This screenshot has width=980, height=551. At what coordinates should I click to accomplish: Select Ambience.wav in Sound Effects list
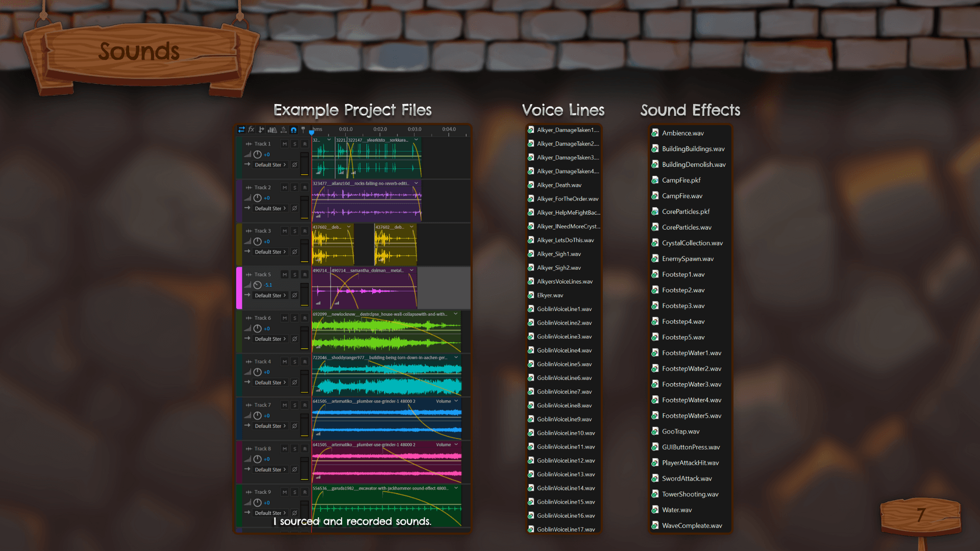682,133
